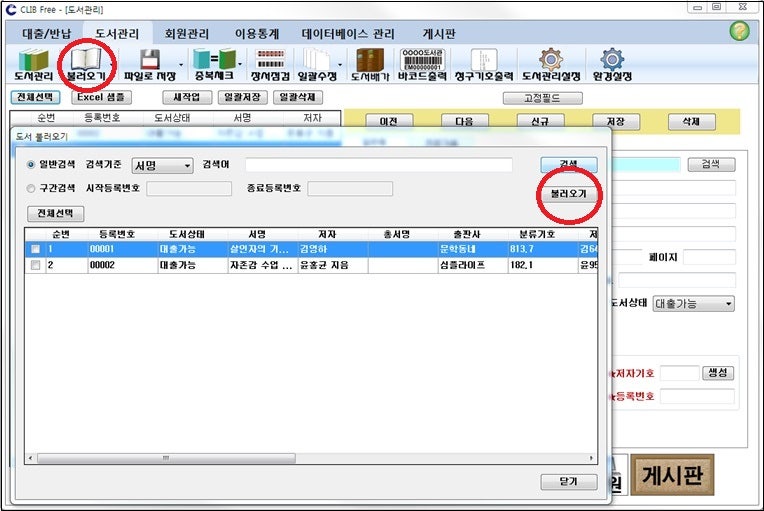Open the 도서관리설정 gear icon
Viewport: 764px width, 511px height.
pyautogui.click(x=551, y=64)
